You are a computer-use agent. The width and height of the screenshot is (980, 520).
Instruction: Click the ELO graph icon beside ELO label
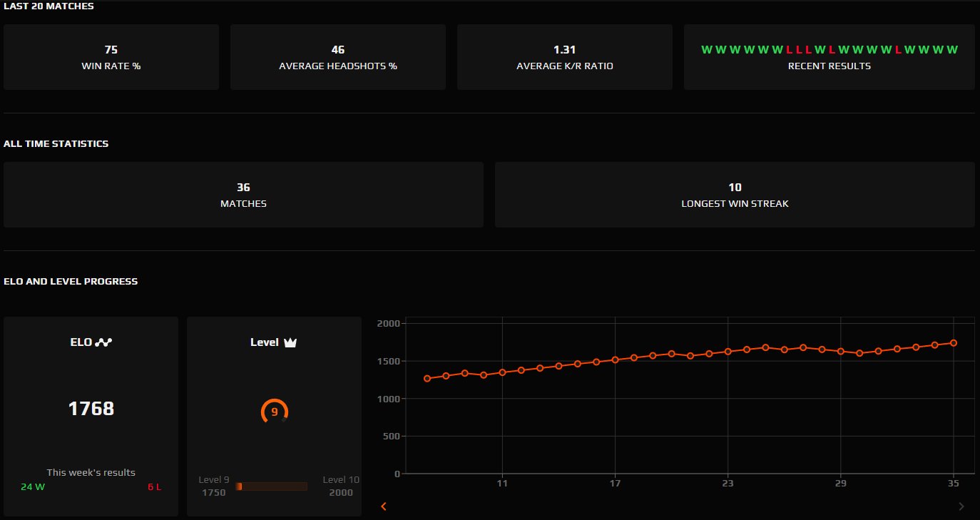104,342
